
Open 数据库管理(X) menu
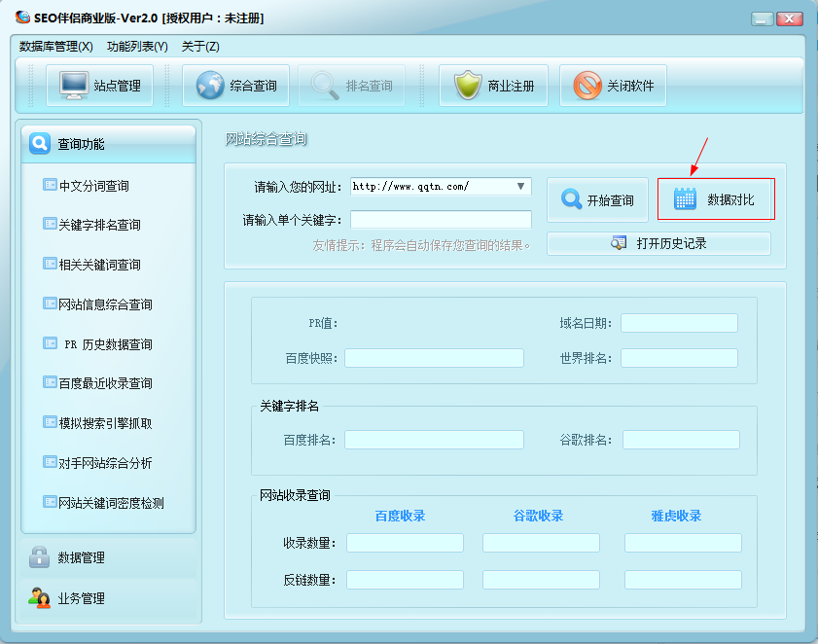click(x=55, y=47)
